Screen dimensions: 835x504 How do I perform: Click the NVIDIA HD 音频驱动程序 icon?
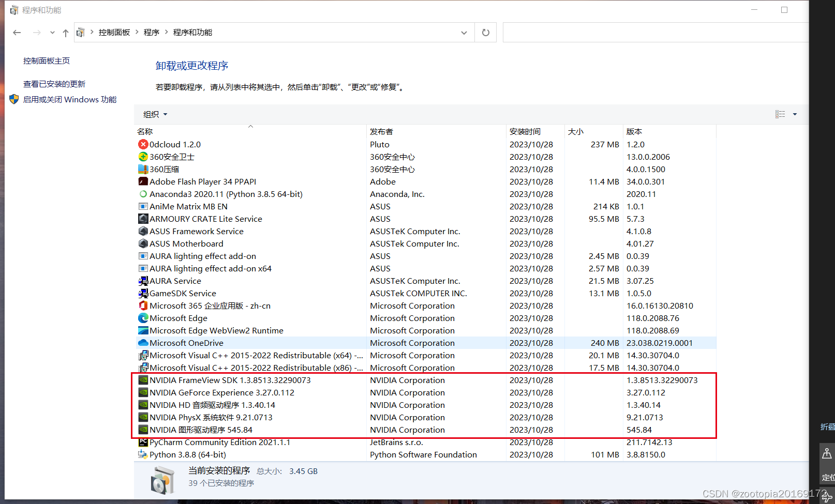click(x=143, y=405)
